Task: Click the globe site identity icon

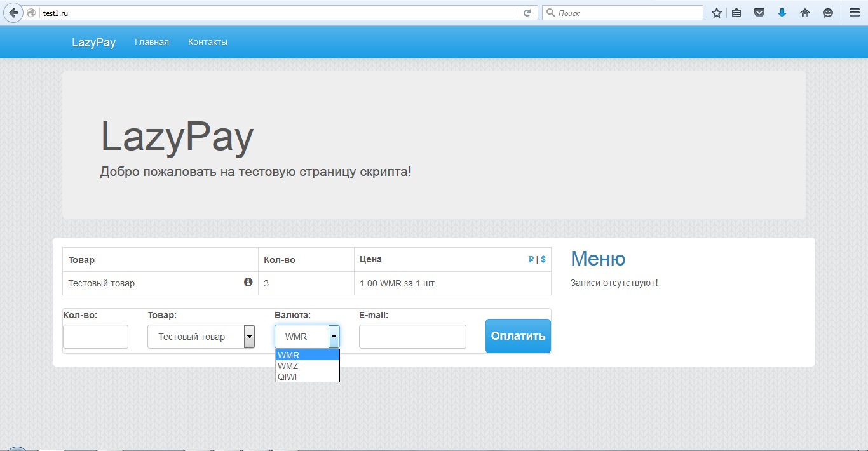Action: click(x=31, y=13)
